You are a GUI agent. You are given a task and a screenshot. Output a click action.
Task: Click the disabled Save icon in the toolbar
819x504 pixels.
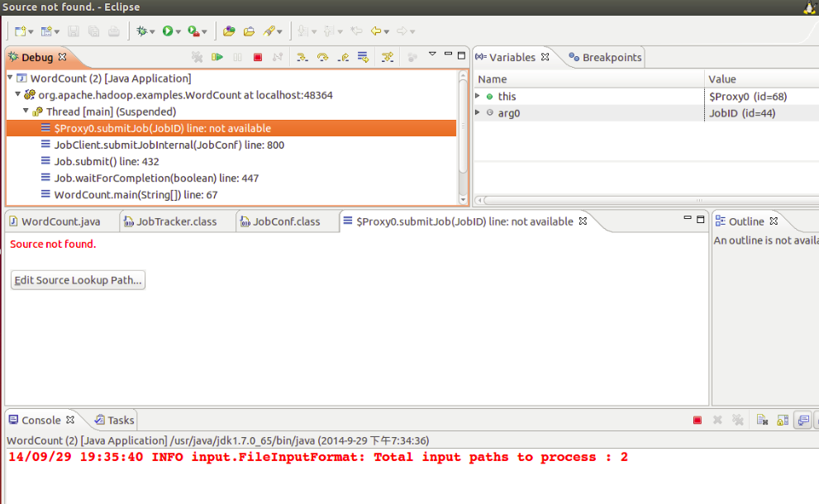tap(73, 31)
